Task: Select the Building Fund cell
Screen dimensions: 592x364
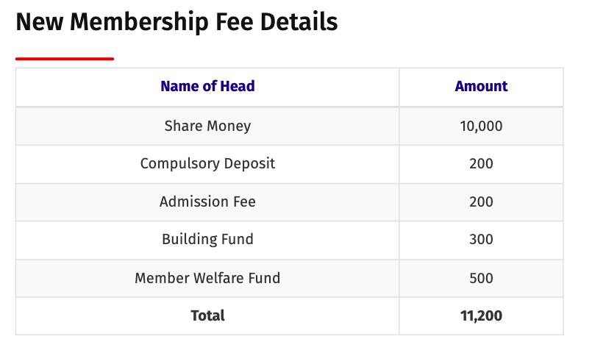Action: click(207, 240)
